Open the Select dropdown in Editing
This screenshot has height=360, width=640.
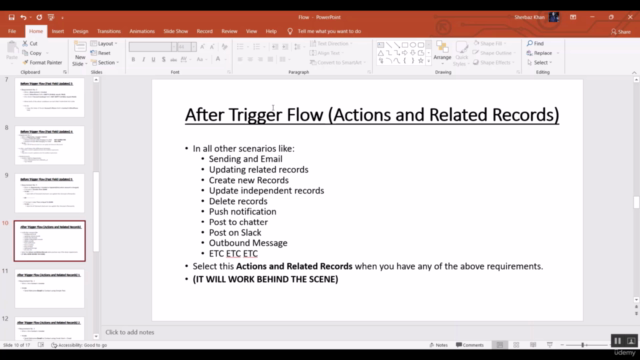(x=540, y=62)
